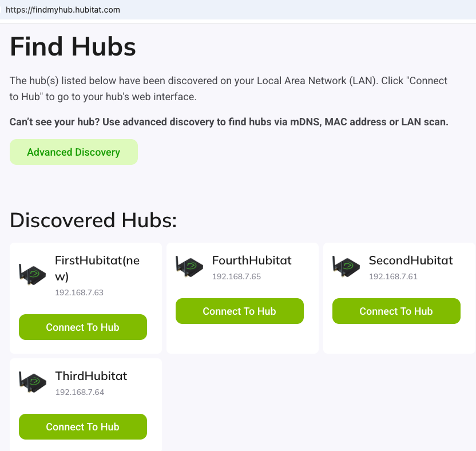Connect to the FourthHubitat hub

point(240,311)
